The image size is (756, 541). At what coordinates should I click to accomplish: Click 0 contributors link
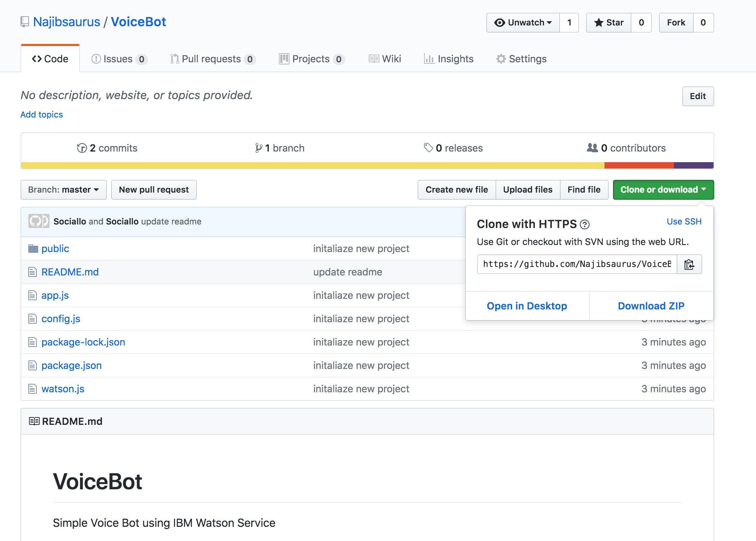pos(626,148)
